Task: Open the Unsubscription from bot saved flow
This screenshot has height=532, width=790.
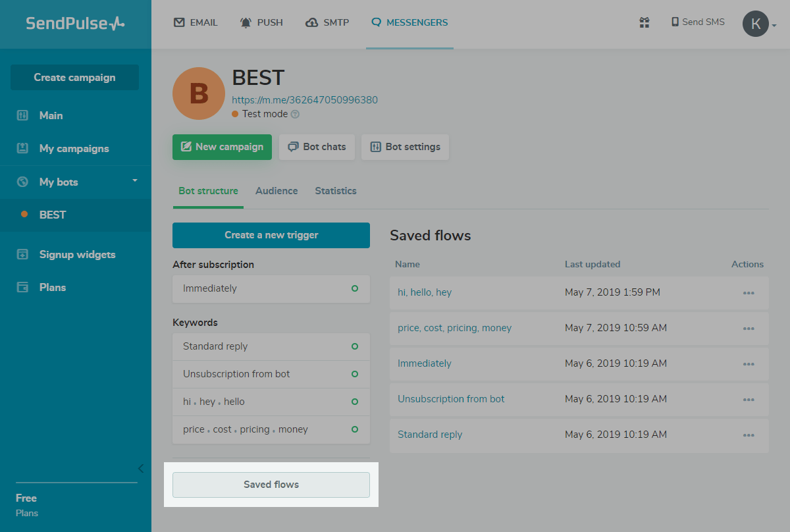Action: point(451,399)
